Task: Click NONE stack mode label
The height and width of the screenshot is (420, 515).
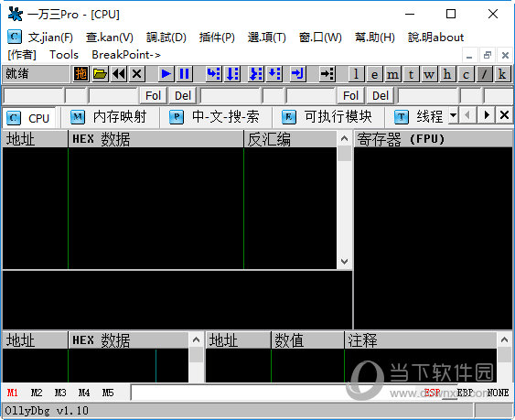Action: [498, 393]
